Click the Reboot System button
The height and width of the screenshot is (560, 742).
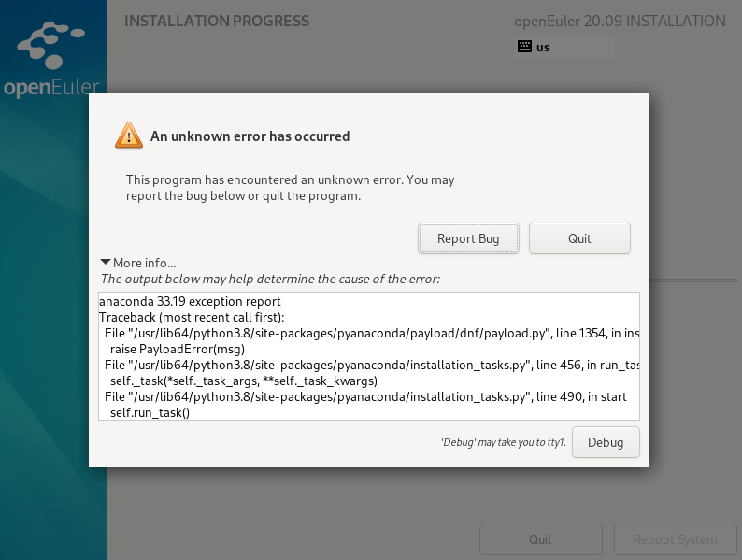[675, 539]
